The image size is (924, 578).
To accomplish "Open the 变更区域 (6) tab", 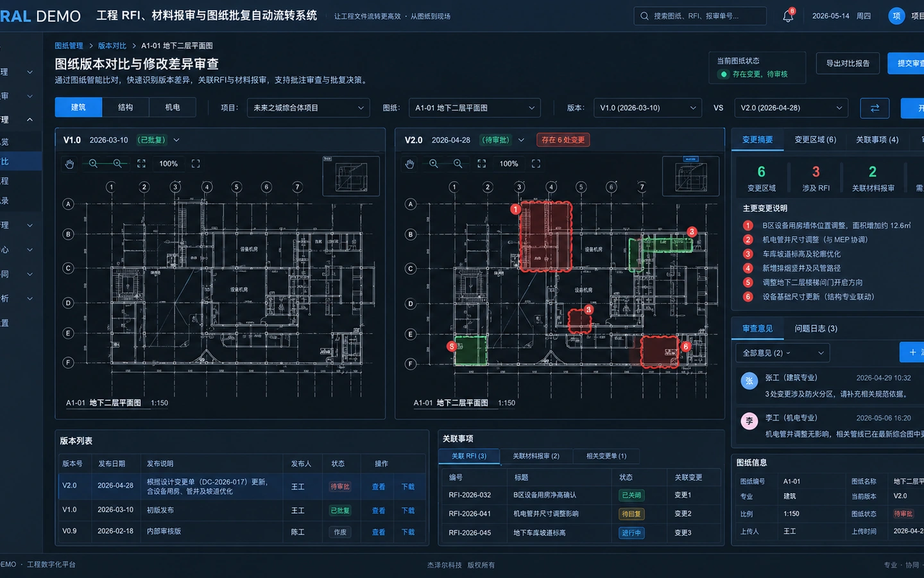I will tap(816, 140).
